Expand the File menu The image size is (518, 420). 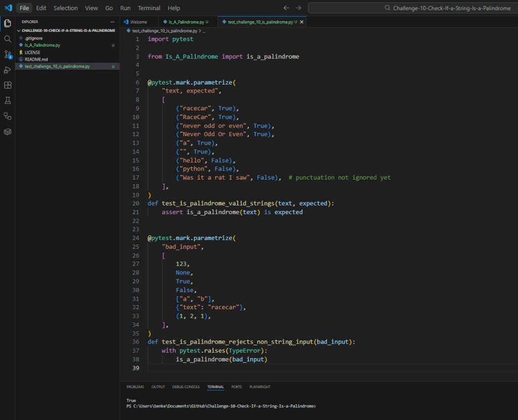pos(24,8)
